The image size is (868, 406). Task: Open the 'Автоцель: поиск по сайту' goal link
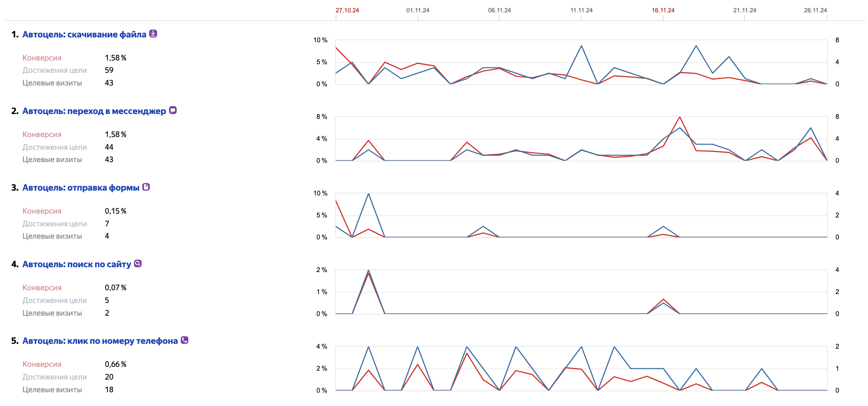[x=77, y=264]
